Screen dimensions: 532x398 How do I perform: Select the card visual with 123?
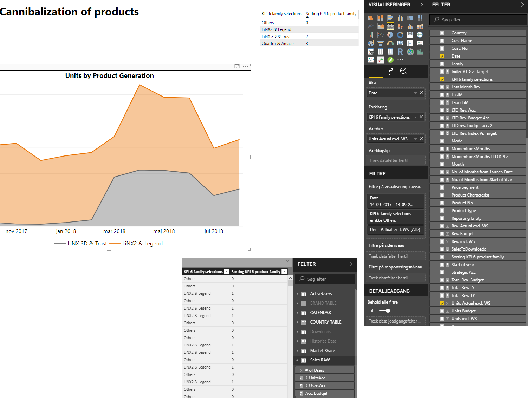[x=400, y=43]
